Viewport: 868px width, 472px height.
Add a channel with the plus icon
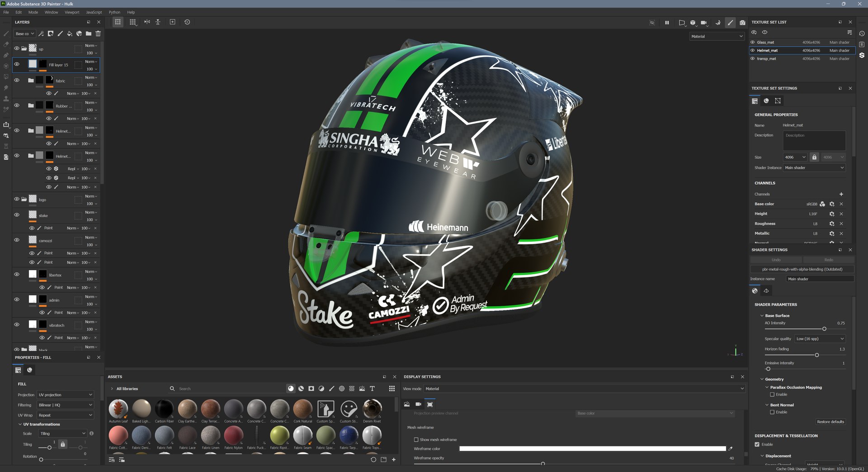pos(841,194)
